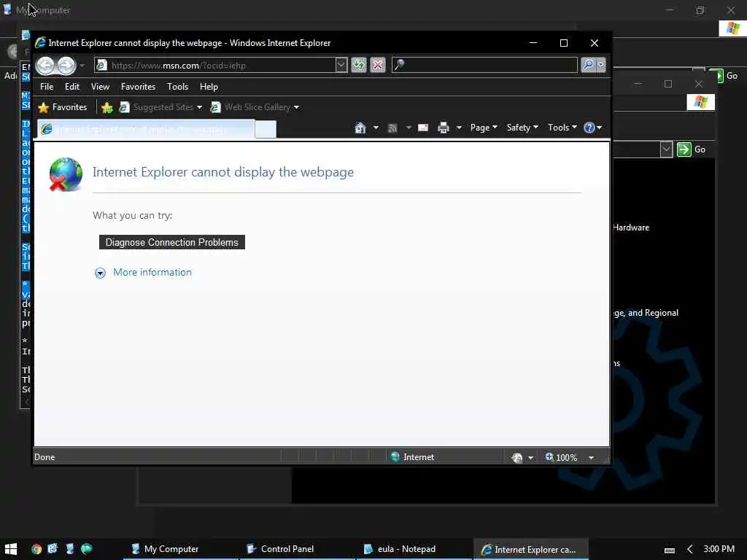Open the Tools command bar dropdown

[562, 128]
